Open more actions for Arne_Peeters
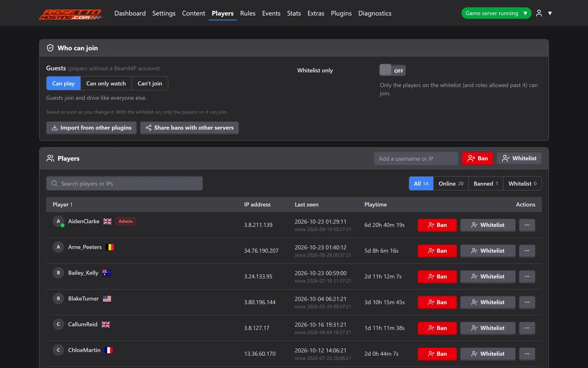The width and height of the screenshot is (588, 368). click(527, 251)
